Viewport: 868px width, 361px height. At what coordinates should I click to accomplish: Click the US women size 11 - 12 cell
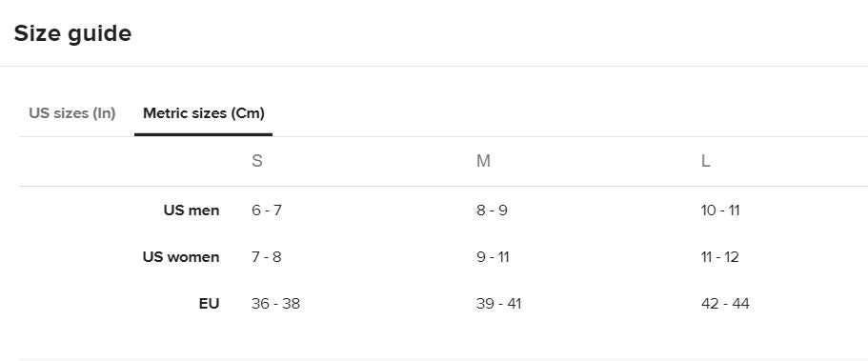(x=719, y=257)
